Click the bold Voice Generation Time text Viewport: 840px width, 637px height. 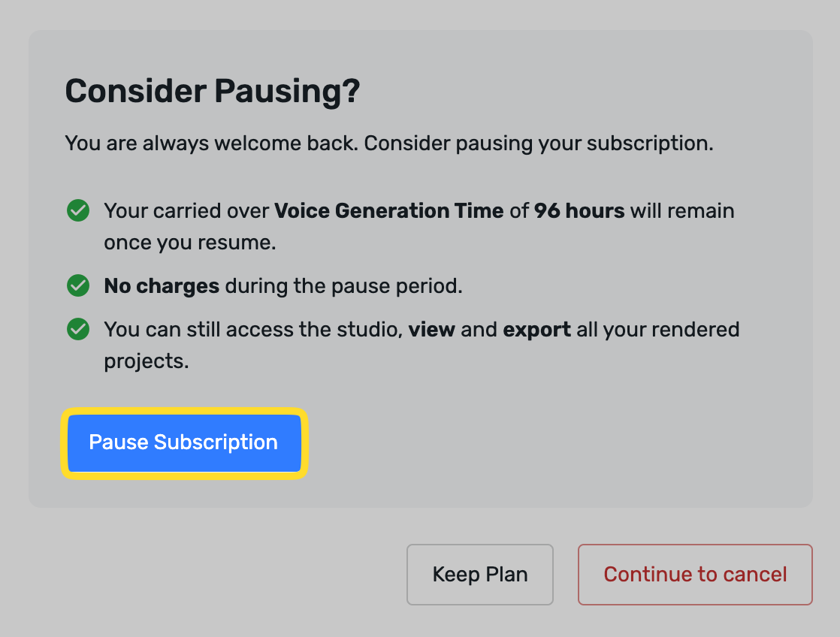(389, 210)
